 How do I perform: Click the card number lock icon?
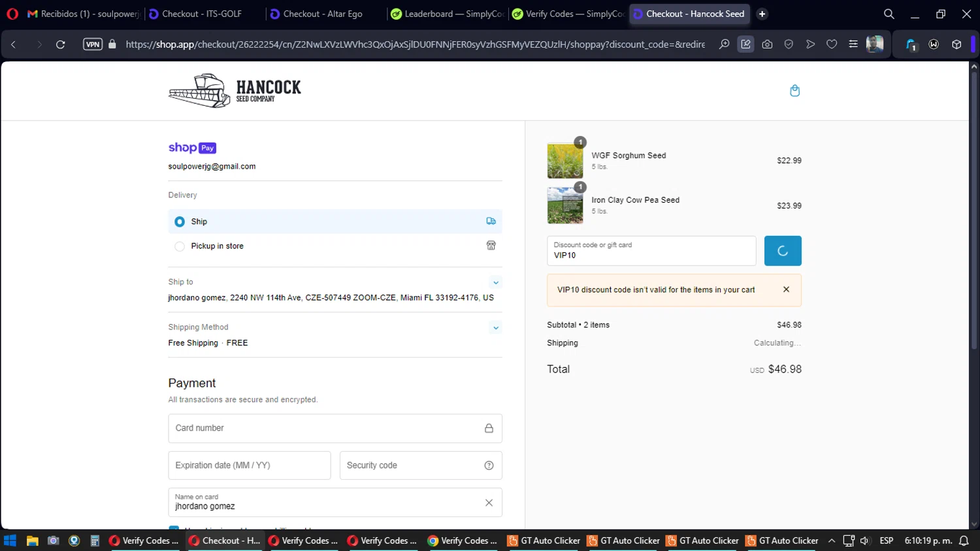point(489,429)
